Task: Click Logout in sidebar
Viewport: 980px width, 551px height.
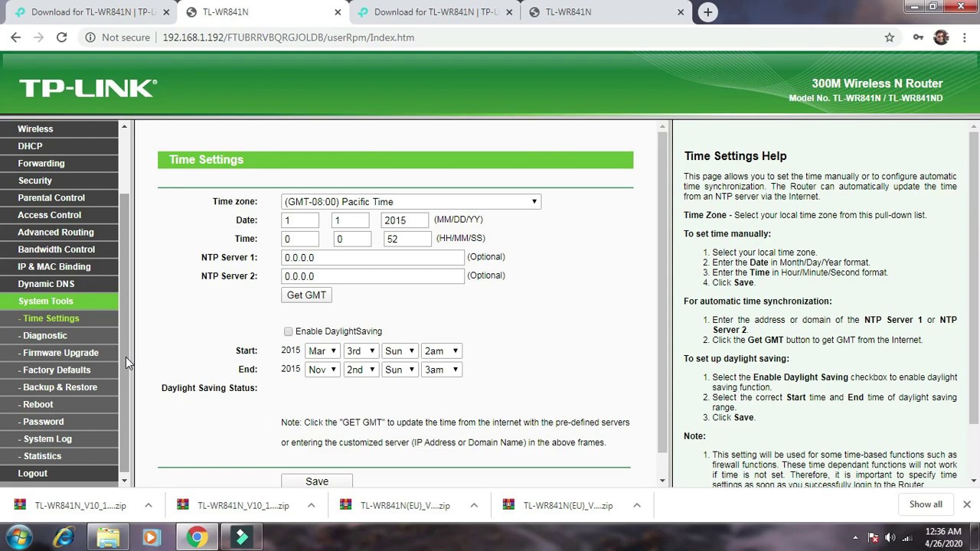Action: click(x=59, y=473)
